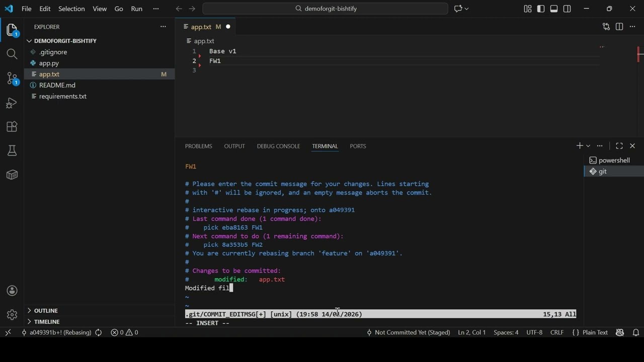Image resolution: width=644 pixels, height=362 pixels.
Task: Maximize the terminal panel size
Action: pos(619,146)
